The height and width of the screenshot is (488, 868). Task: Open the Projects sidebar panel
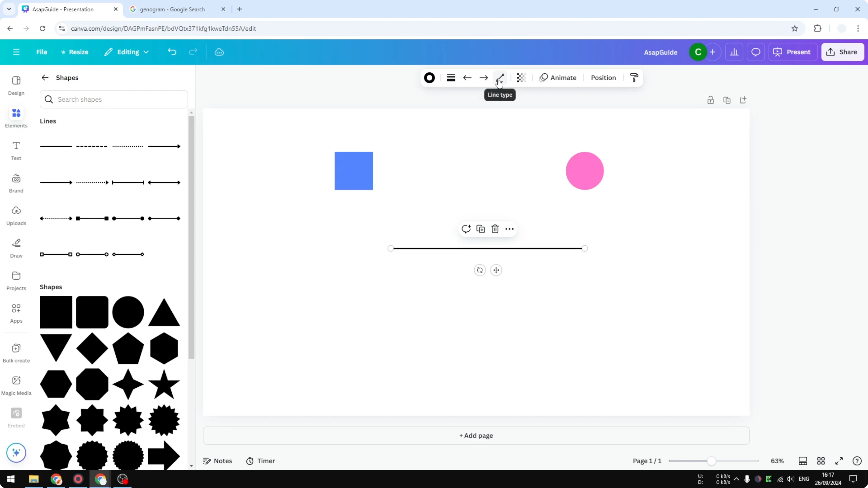point(16,281)
